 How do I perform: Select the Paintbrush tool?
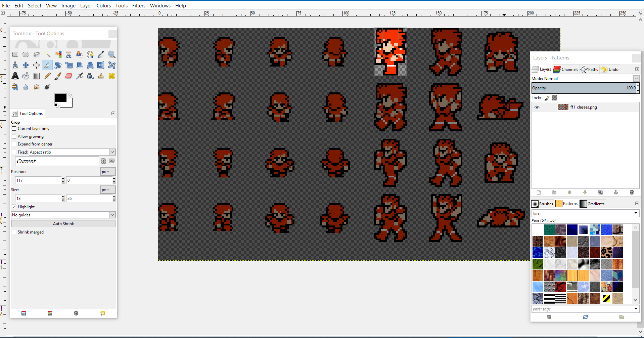click(x=58, y=76)
